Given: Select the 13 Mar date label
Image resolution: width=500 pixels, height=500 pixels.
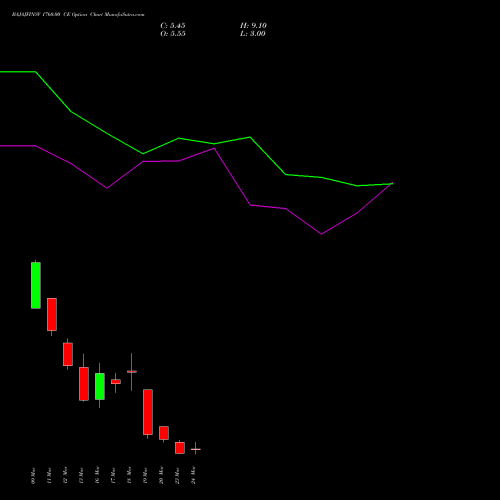Looking at the screenshot, I should tap(81, 476).
